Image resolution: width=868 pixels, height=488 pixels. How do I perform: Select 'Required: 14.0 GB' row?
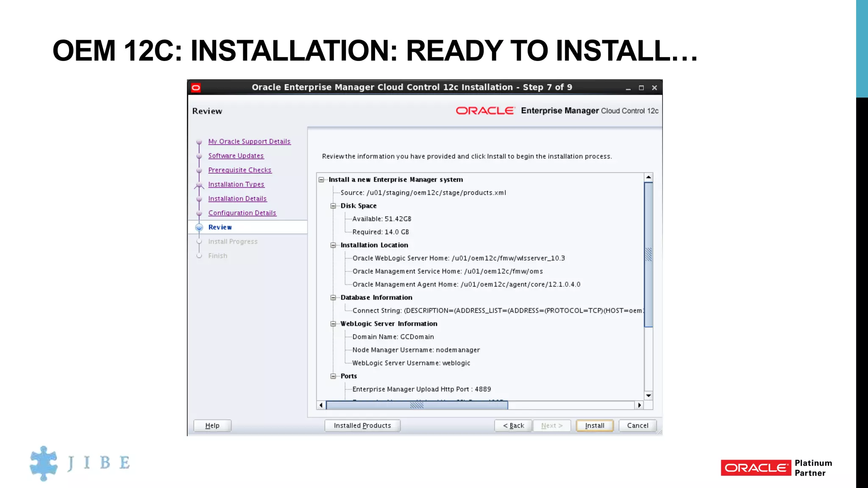click(x=380, y=232)
